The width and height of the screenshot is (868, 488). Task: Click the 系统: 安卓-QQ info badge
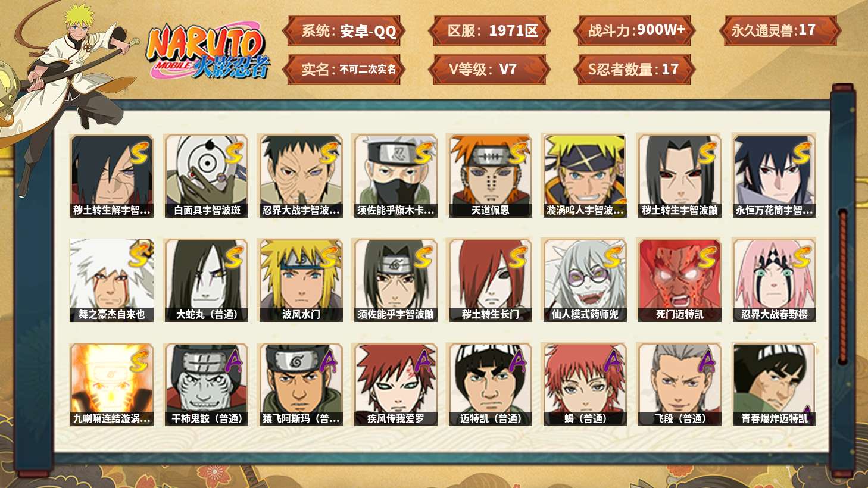coord(344,31)
